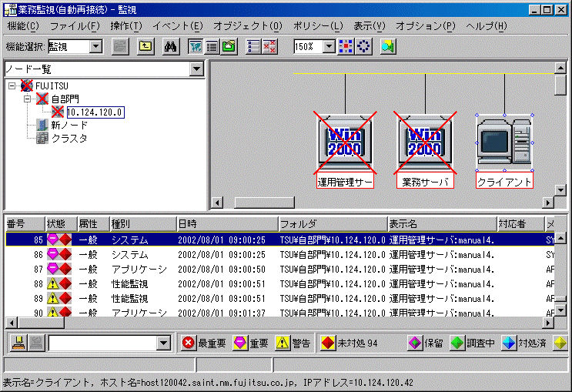Click the green monitor toolbar icon
The height and width of the screenshot is (392, 572).
229,47
